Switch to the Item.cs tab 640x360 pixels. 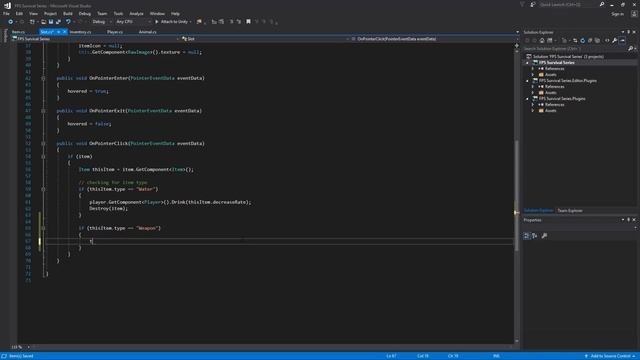(18, 32)
